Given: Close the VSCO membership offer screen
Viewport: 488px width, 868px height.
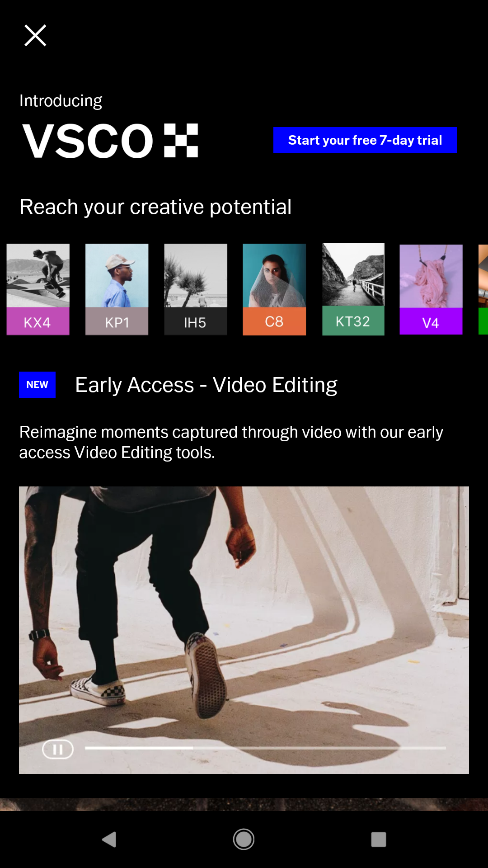Looking at the screenshot, I should point(35,35).
